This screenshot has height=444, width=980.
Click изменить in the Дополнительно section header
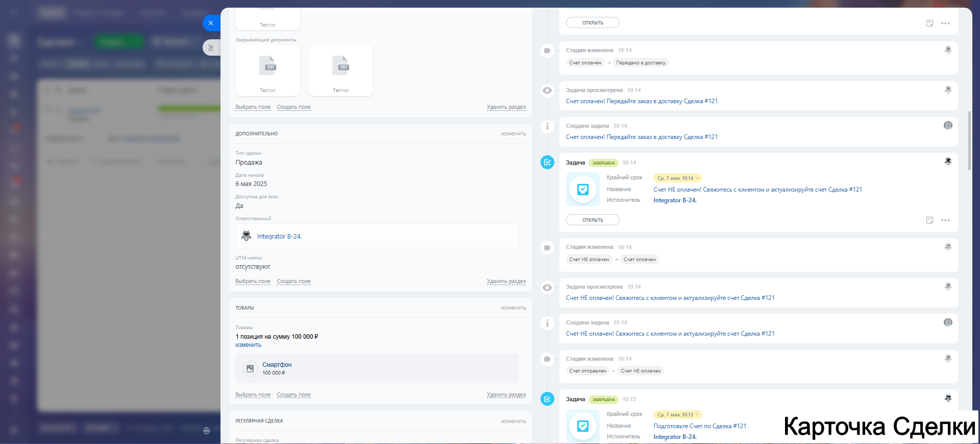click(x=513, y=134)
